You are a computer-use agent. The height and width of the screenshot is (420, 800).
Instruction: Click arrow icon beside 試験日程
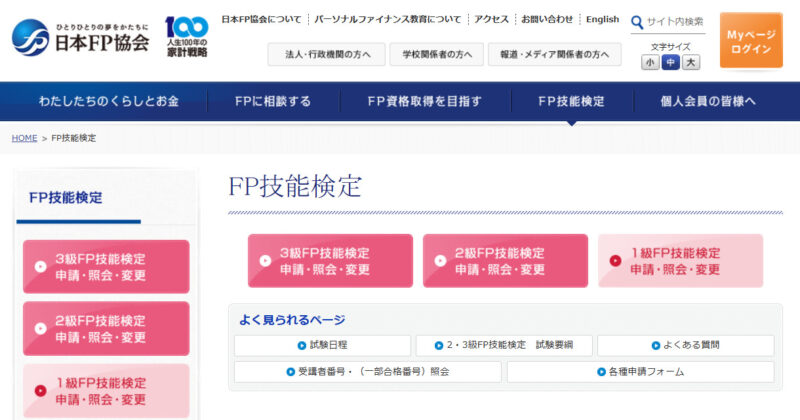pyautogui.click(x=302, y=345)
